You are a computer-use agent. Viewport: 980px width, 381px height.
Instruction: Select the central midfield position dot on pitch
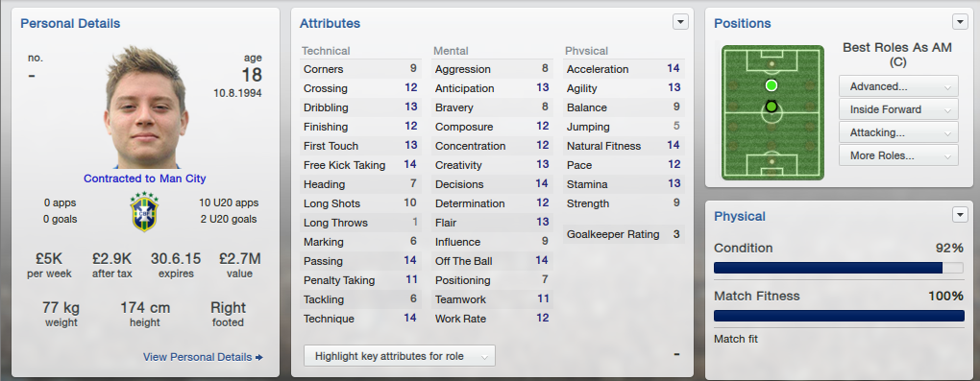pyautogui.click(x=772, y=107)
